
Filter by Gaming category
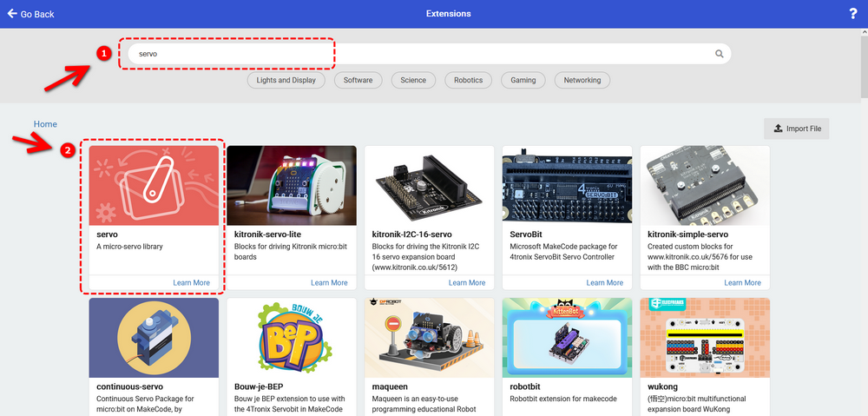(x=523, y=80)
